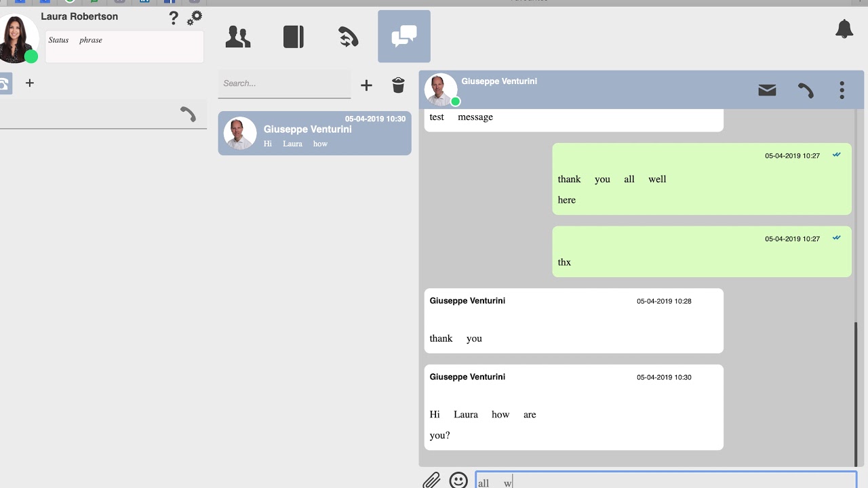Edit the status phrase box
The height and width of the screenshot is (488, 868).
[125, 47]
